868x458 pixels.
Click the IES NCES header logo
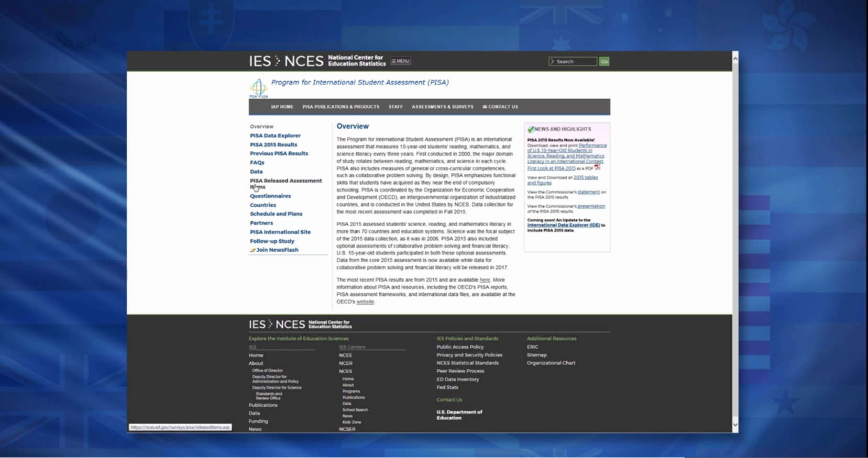click(x=286, y=61)
